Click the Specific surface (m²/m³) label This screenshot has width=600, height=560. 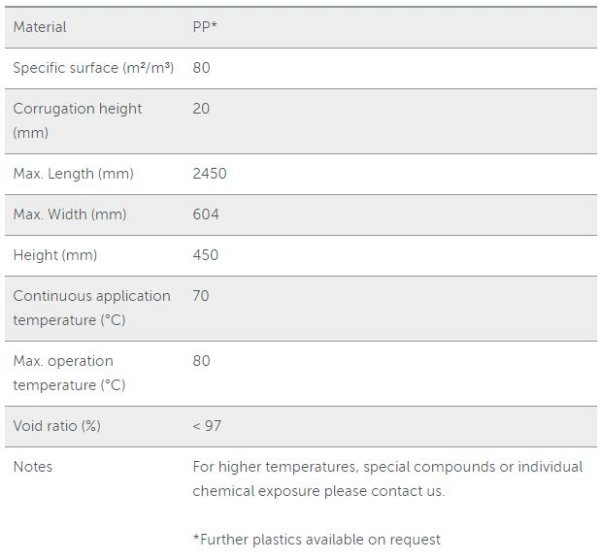94,68
